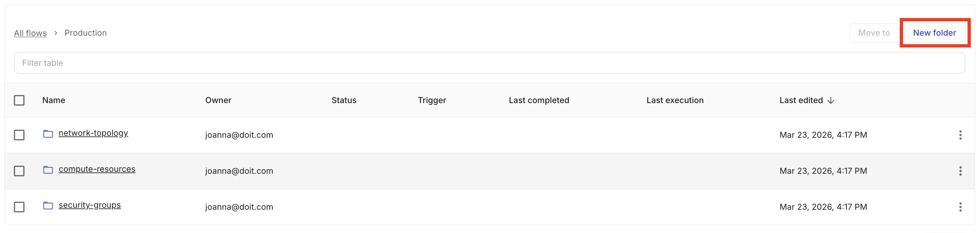Image resolution: width=980 pixels, height=233 pixels.
Task: Sort by the Name column header
Action: coord(54,100)
